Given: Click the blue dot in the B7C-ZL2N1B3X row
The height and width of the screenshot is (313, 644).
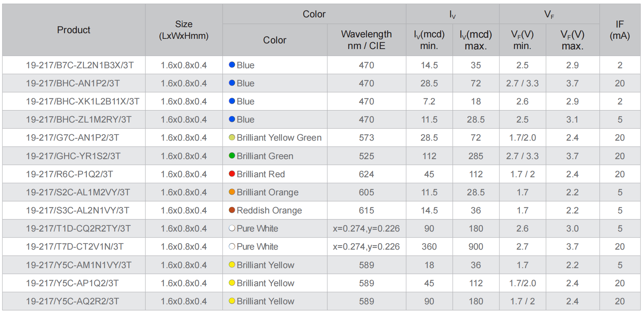Looking at the screenshot, I should [232, 65].
